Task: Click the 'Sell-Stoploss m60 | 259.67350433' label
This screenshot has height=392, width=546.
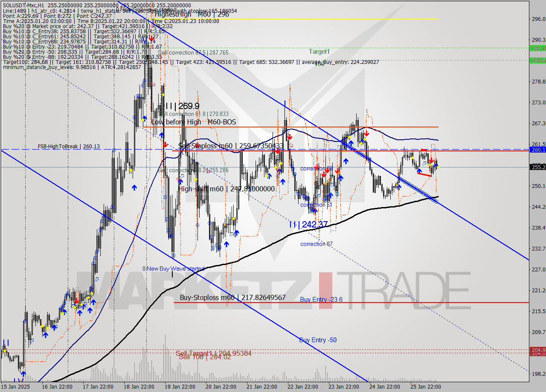Action: pyautogui.click(x=231, y=146)
